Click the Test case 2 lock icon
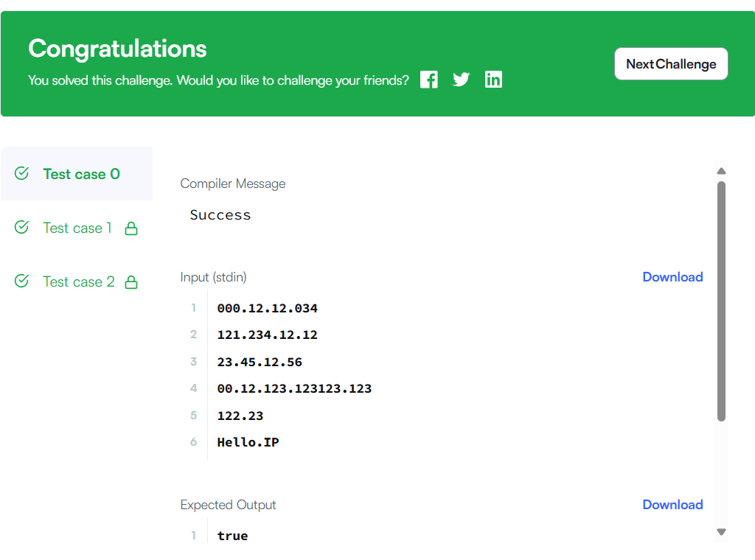Viewport: 755px width, 560px height. (131, 282)
